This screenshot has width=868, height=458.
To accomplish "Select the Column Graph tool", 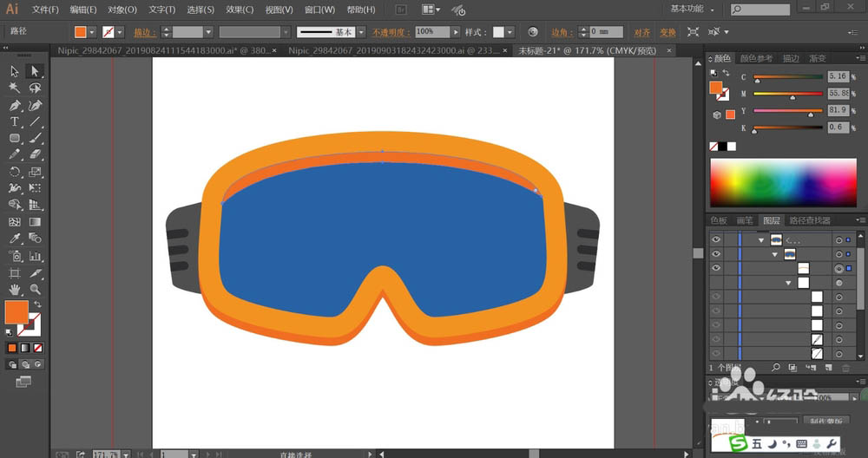I will click(x=35, y=256).
